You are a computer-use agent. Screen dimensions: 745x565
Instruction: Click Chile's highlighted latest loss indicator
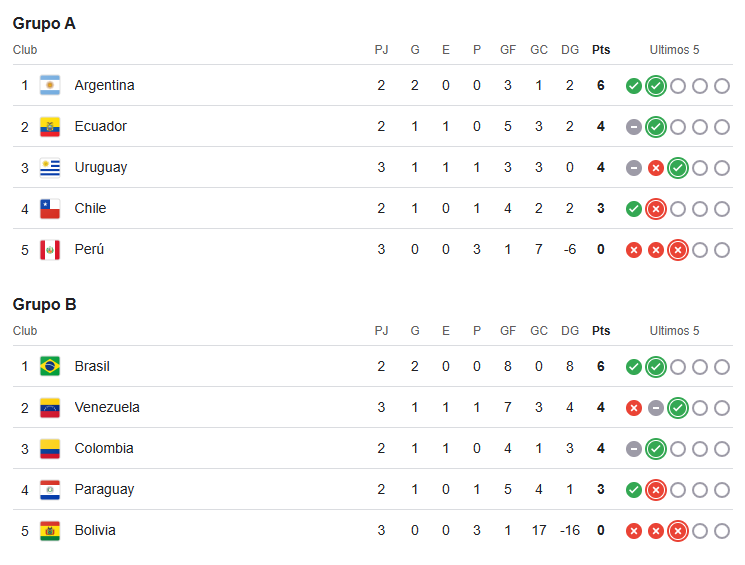click(x=656, y=209)
